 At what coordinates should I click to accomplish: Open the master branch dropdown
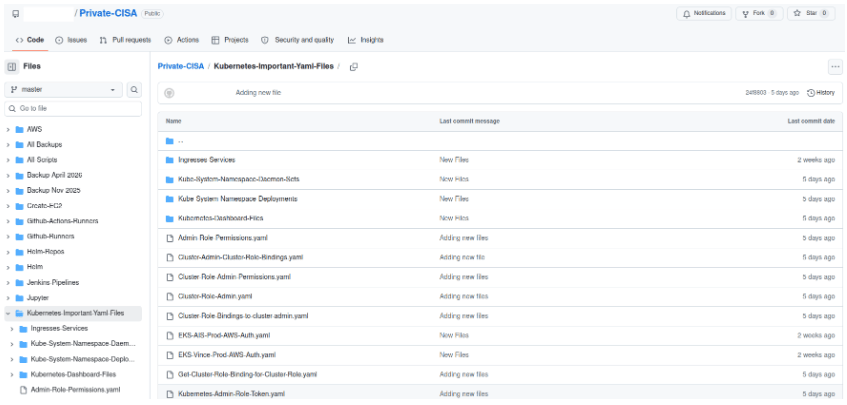pyautogui.click(x=64, y=90)
